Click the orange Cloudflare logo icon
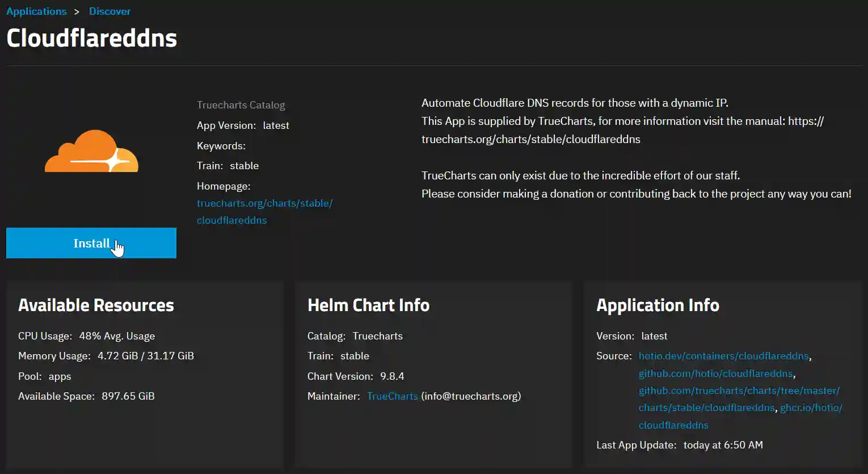 point(91,150)
